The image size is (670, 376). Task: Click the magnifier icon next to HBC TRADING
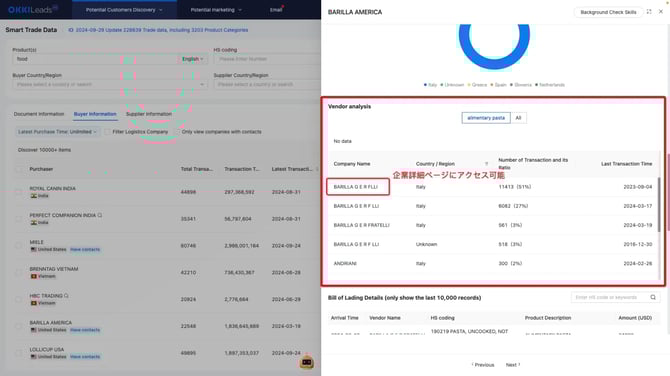(x=66, y=296)
